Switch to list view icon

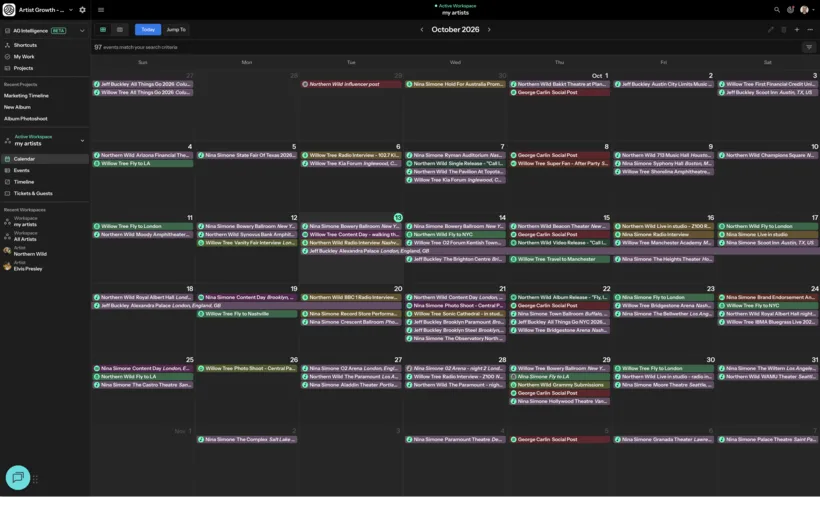pyautogui.click(x=120, y=30)
